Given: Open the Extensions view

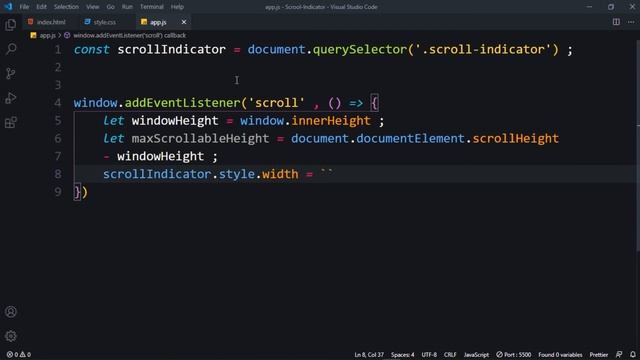Looking at the screenshot, I should click(11, 122).
